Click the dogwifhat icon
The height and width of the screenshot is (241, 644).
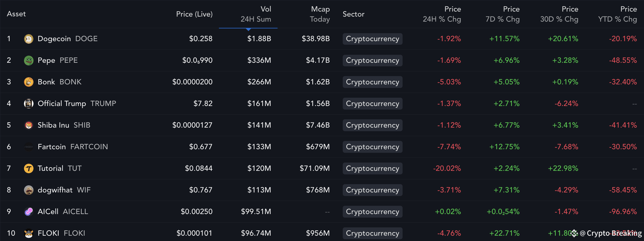pos(29,190)
